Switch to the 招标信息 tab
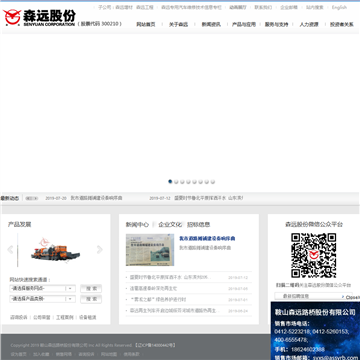The image size is (360, 360). point(198,225)
